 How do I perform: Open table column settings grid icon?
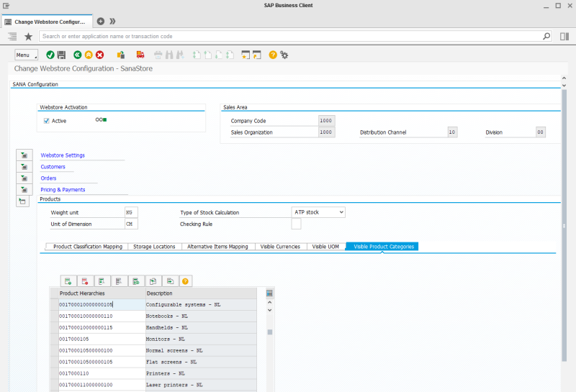pos(269,293)
